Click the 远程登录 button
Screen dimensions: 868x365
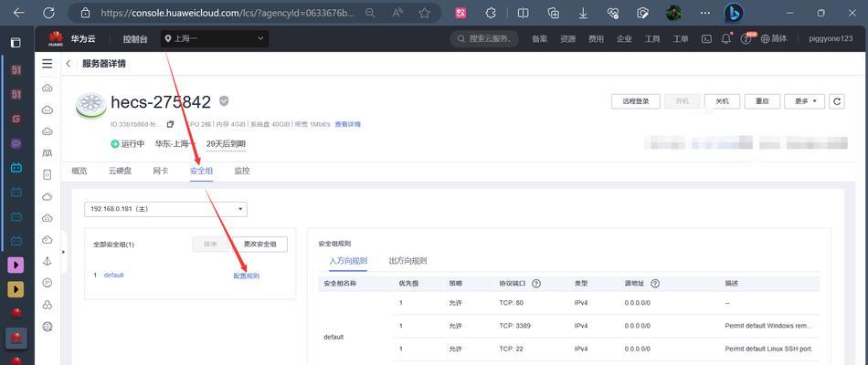click(636, 101)
